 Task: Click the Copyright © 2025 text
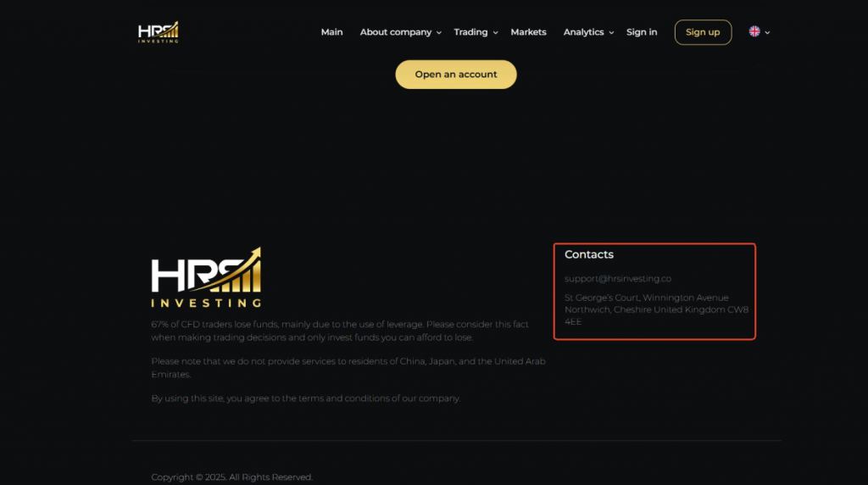232,477
